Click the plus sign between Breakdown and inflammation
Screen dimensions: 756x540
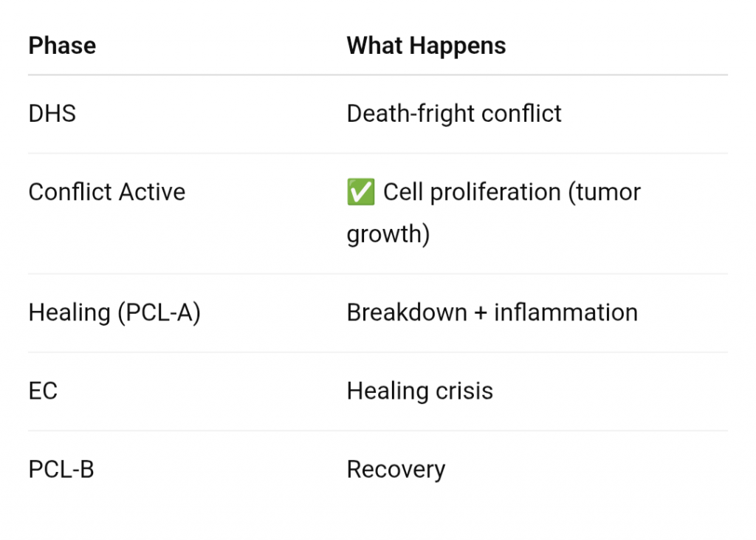pyautogui.click(x=481, y=313)
